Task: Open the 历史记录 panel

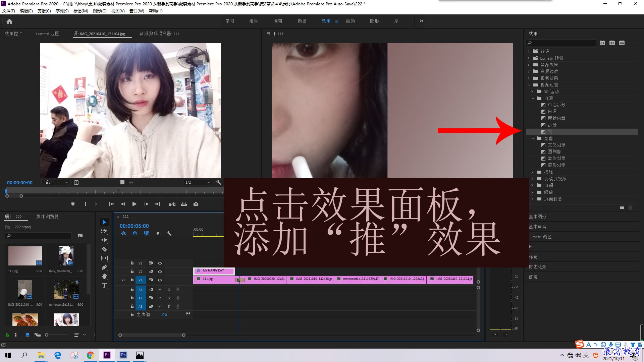Action: [x=538, y=267]
